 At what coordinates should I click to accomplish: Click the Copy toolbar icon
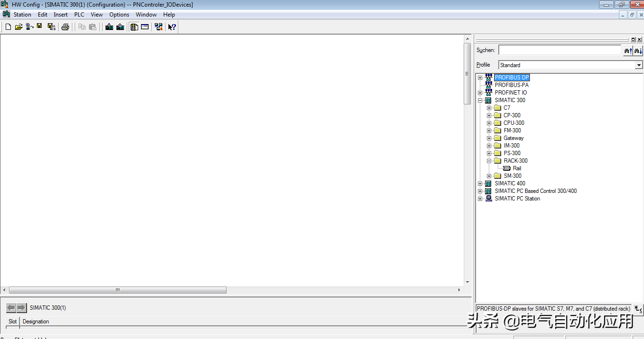(82, 27)
